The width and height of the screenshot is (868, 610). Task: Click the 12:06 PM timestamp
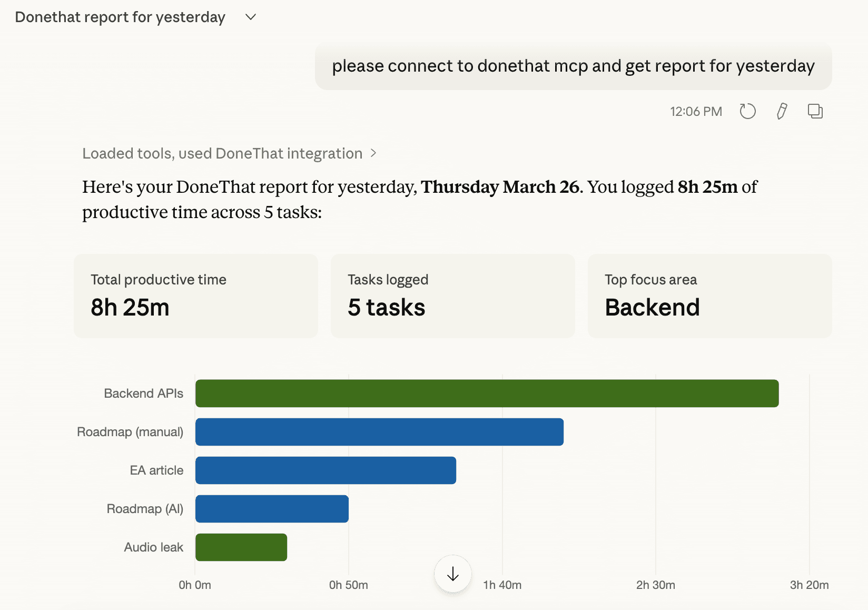(696, 111)
